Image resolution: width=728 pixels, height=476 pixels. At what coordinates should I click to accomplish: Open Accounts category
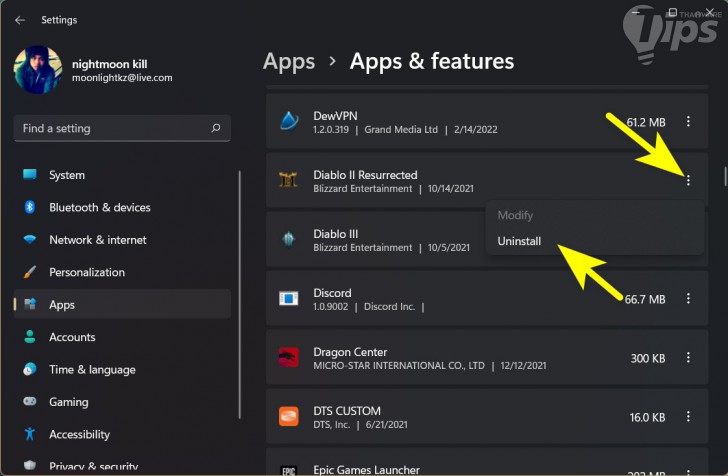(x=122, y=337)
